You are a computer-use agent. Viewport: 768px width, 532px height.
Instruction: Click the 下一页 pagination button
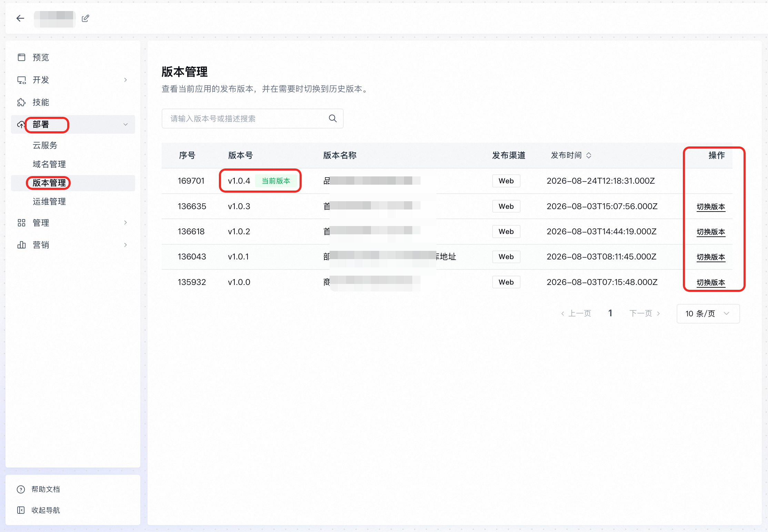[x=645, y=314]
